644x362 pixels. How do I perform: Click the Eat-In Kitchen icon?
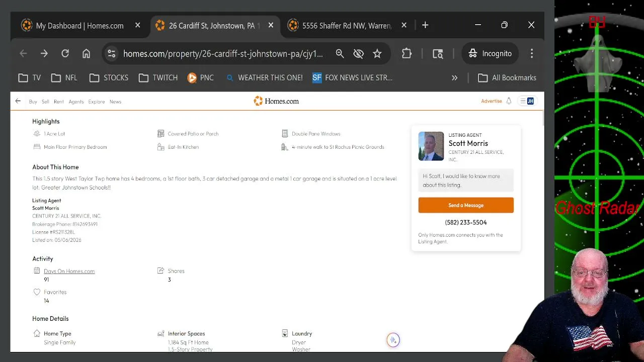(160, 147)
